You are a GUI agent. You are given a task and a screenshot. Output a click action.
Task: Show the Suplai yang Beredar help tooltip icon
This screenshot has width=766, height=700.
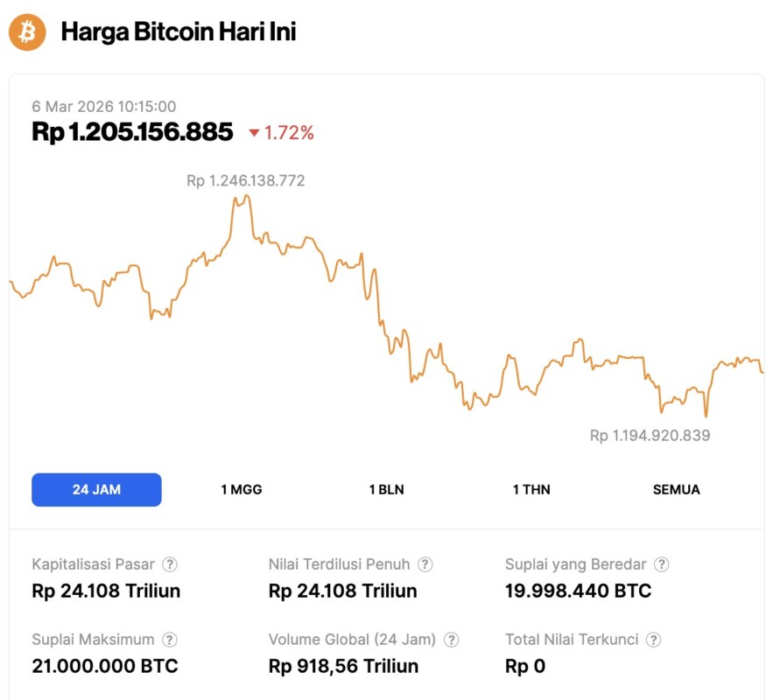662,565
